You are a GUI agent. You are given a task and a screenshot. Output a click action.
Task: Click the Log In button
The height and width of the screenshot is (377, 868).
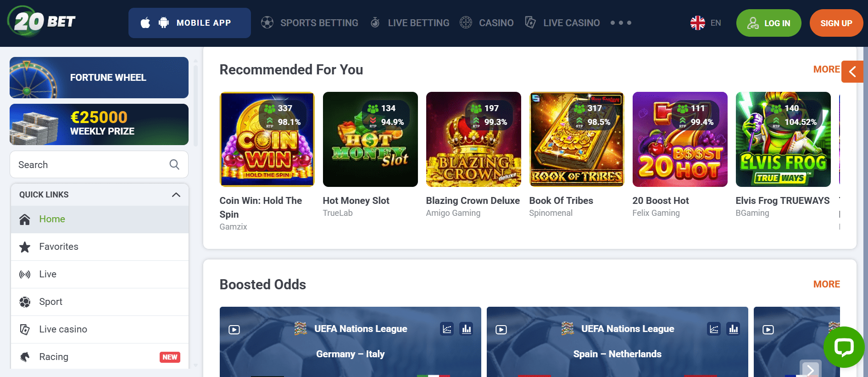pyautogui.click(x=769, y=23)
